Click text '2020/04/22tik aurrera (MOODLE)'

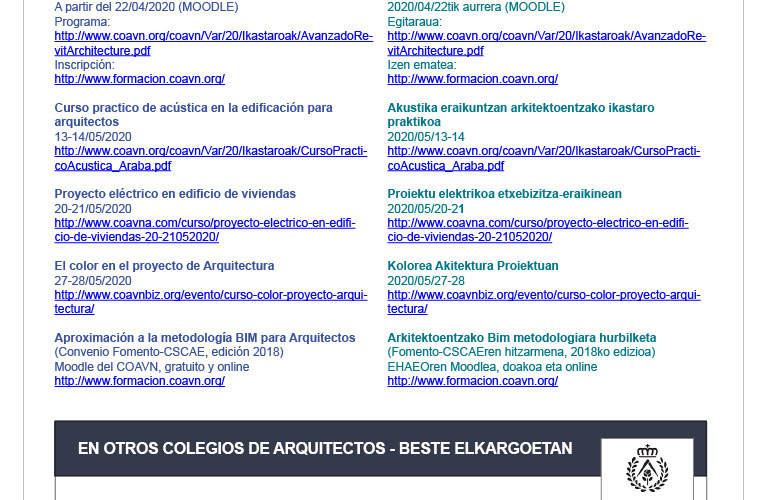[476, 7]
